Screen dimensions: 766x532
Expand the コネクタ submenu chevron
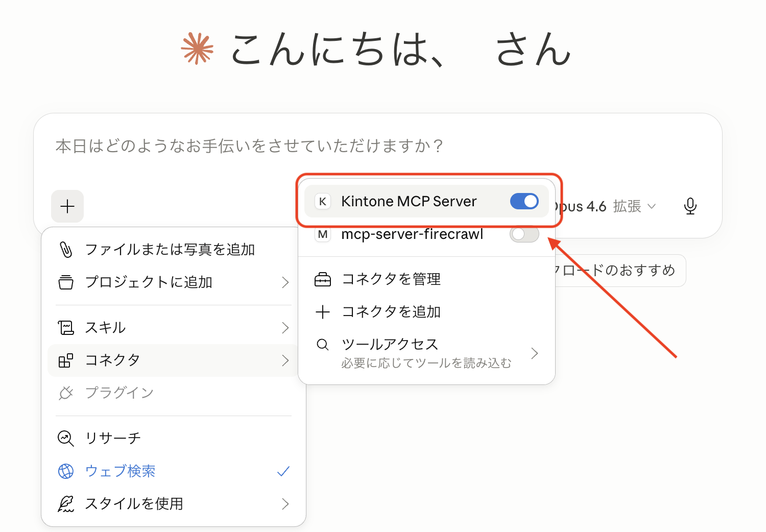pyautogui.click(x=285, y=360)
